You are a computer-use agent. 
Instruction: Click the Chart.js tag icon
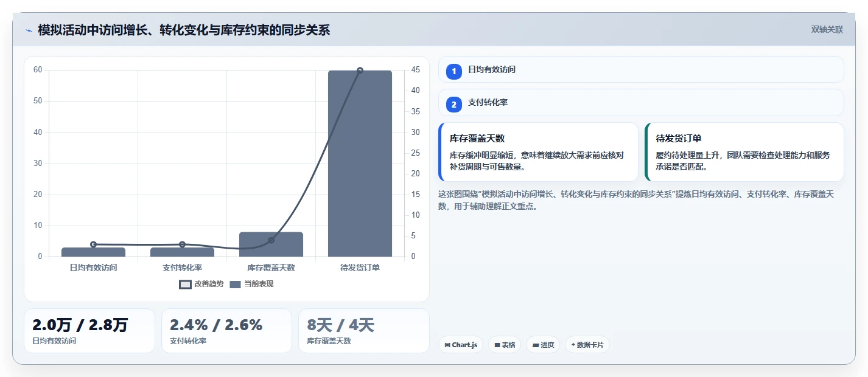(447, 345)
